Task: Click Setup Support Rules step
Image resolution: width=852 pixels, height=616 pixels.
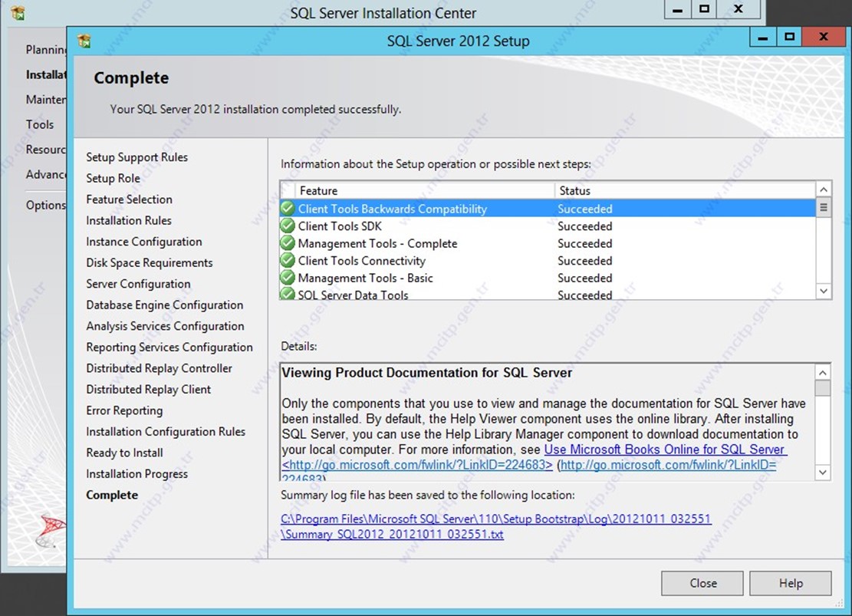Action: (x=137, y=157)
